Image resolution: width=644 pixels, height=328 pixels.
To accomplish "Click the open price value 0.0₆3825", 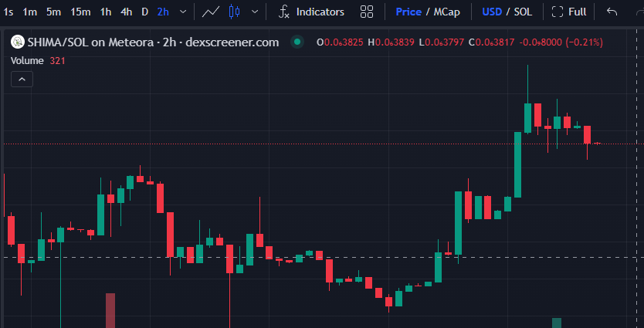I will 344,42.
